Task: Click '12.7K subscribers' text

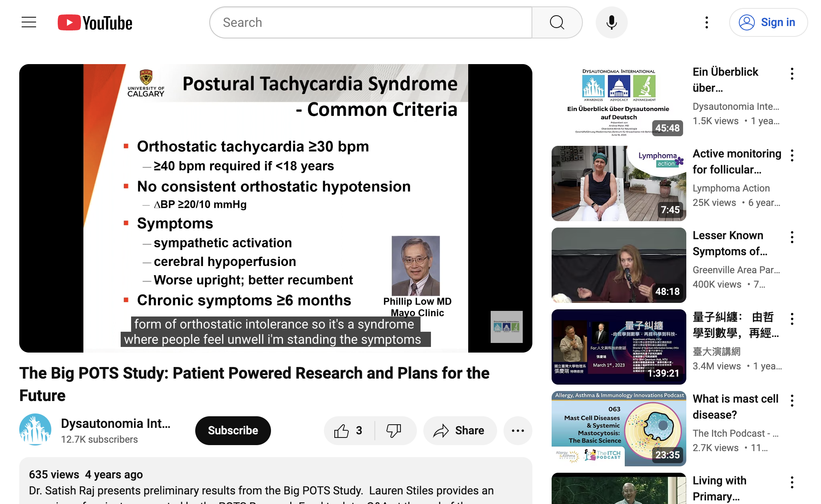Action: pyautogui.click(x=99, y=439)
